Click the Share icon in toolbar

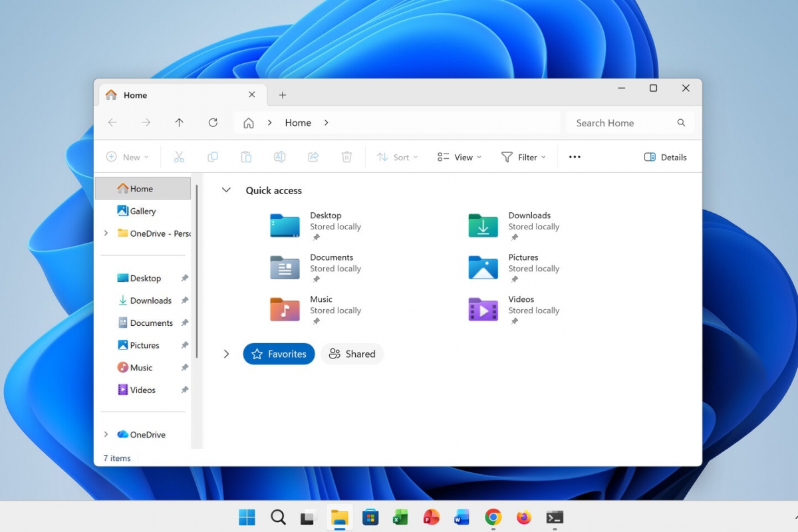click(x=313, y=157)
